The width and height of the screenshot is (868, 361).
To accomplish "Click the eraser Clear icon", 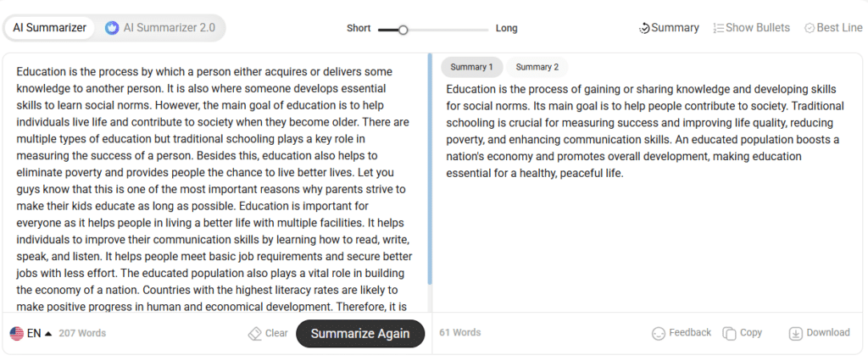I will click(254, 333).
